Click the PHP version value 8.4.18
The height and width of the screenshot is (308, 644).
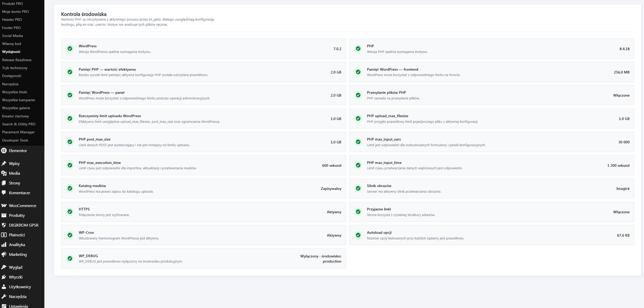[x=624, y=49]
